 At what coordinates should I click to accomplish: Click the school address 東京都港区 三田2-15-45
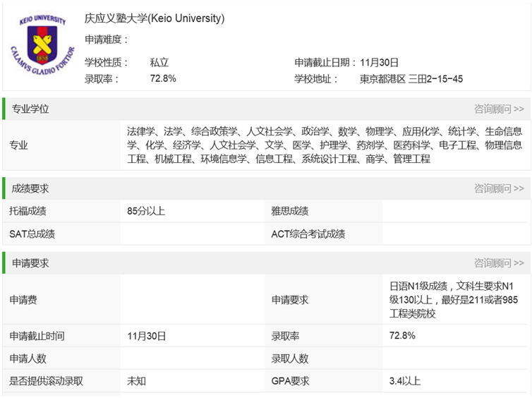pos(411,79)
